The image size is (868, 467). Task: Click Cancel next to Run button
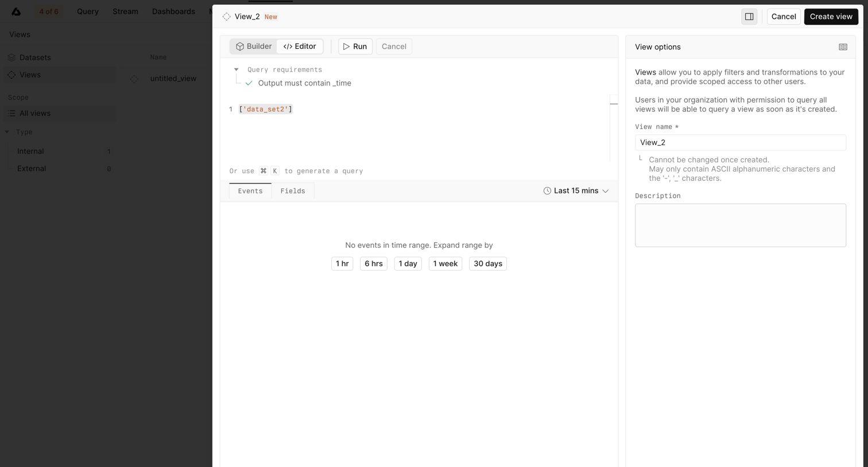pos(394,46)
